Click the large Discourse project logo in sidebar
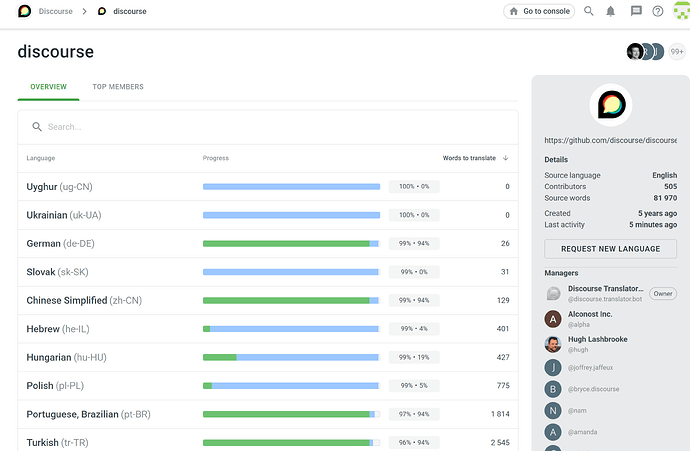The height and width of the screenshot is (451, 690). (x=611, y=105)
